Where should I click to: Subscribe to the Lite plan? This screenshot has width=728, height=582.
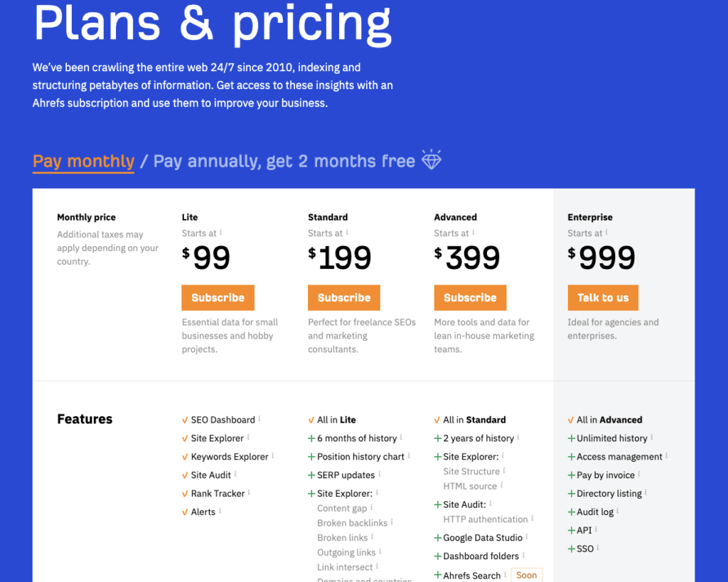pyautogui.click(x=218, y=298)
